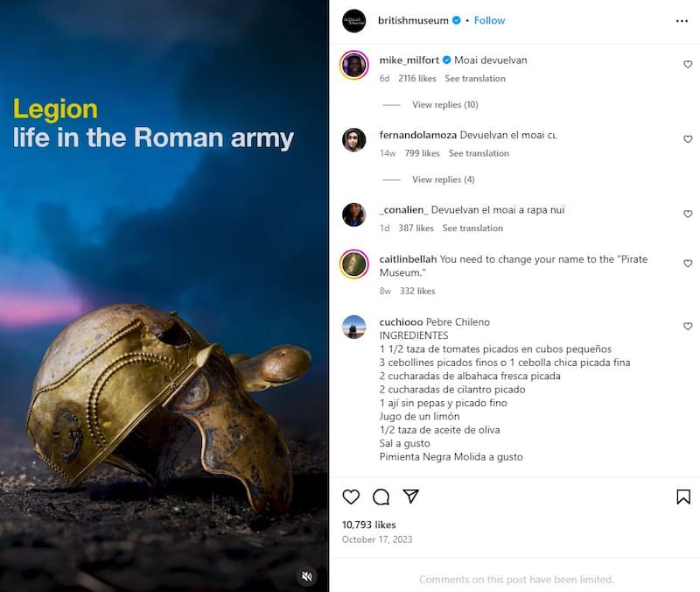Image resolution: width=700 pixels, height=592 pixels.
Task: Like mike_milfort's comment
Action: coord(688,64)
